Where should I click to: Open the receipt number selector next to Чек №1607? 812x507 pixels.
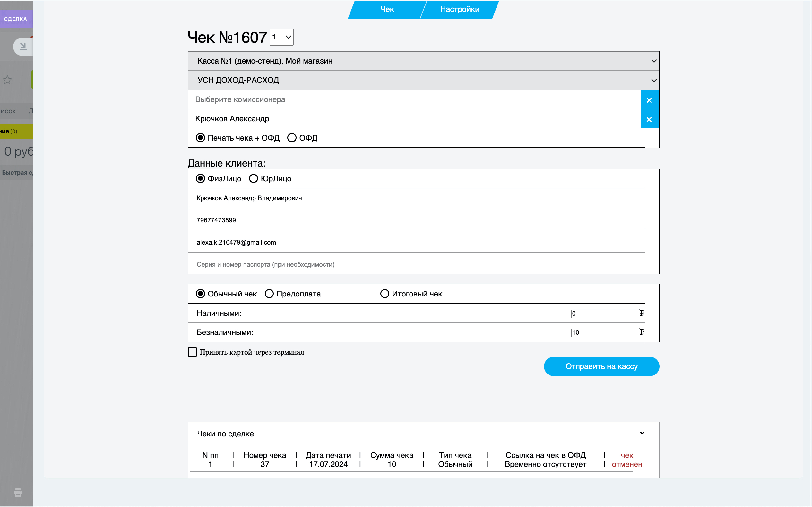(281, 37)
